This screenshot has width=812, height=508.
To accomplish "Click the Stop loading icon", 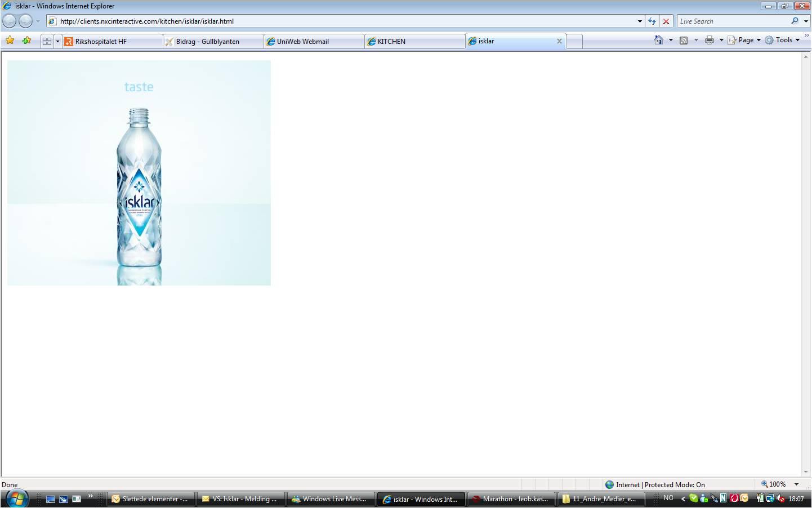I will (666, 21).
